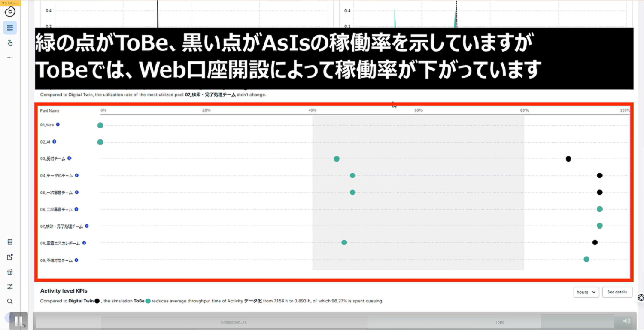The height and width of the screenshot is (330, 644).
Task: Click the Activity level KPIs heading
Action: (64, 291)
